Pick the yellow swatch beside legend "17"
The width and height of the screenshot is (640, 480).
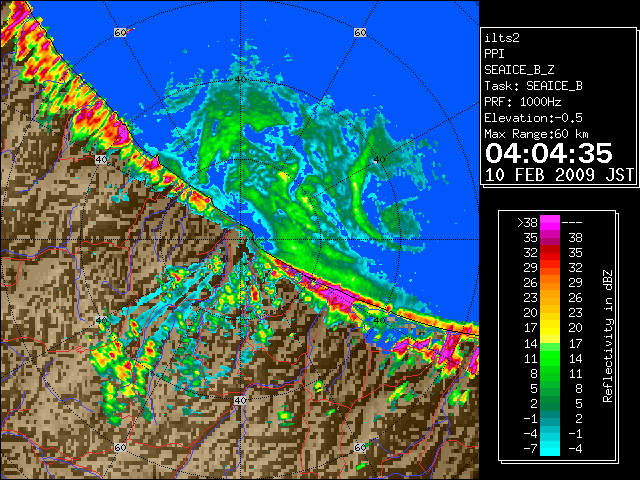pos(549,328)
